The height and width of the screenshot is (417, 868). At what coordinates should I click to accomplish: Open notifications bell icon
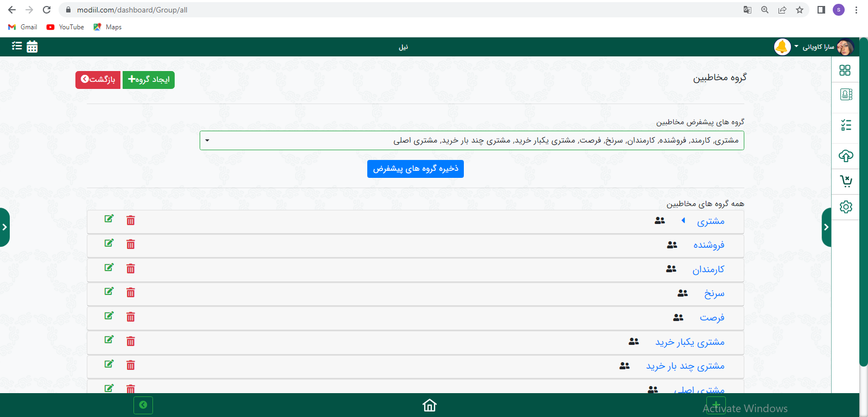pyautogui.click(x=782, y=47)
